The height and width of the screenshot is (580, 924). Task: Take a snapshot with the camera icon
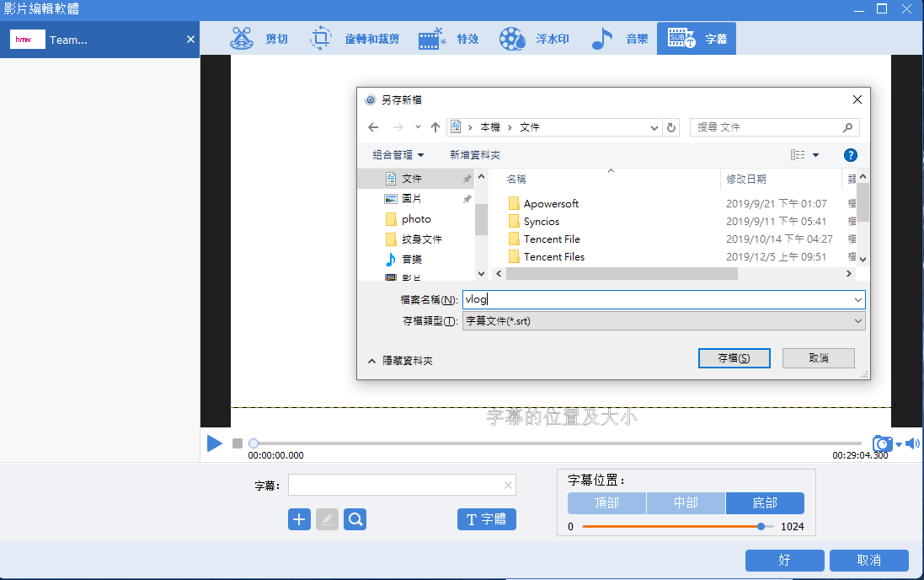point(882,443)
